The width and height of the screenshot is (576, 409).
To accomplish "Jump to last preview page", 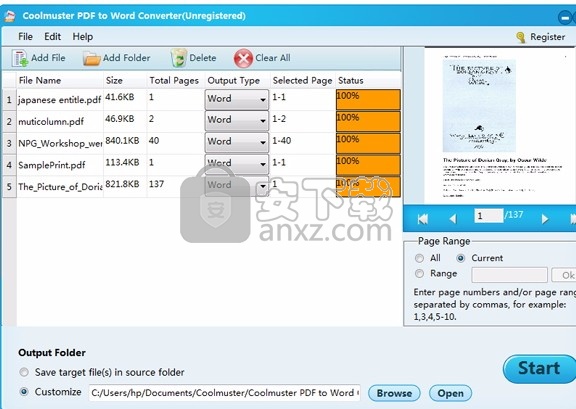I will pos(572,219).
